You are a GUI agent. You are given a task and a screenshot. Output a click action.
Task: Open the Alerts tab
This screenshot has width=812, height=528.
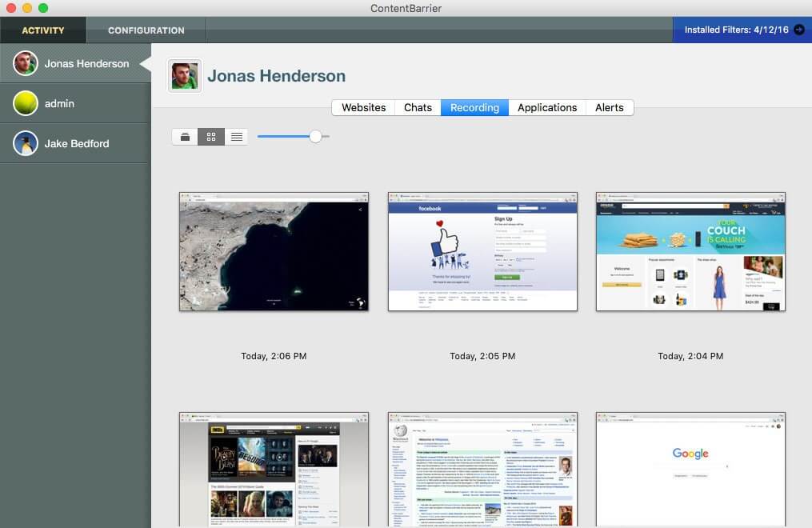pyautogui.click(x=610, y=108)
